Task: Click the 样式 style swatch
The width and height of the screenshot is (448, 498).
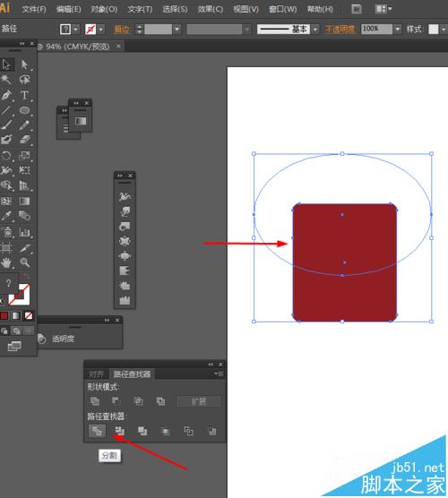Action: pyautogui.click(x=433, y=30)
